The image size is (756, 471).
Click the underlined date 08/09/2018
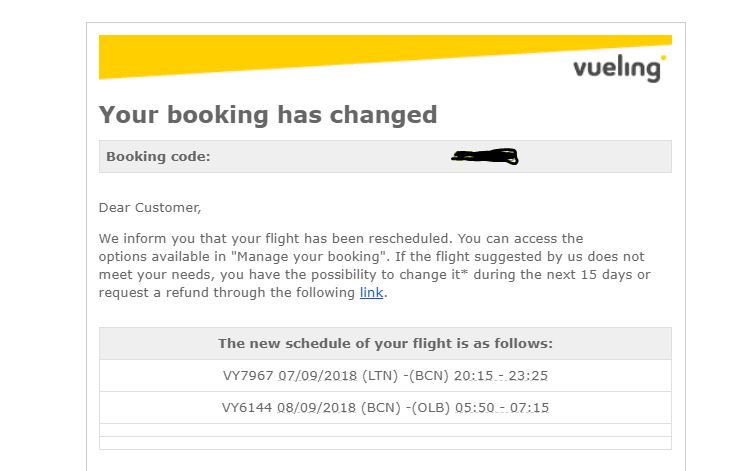(316, 408)
